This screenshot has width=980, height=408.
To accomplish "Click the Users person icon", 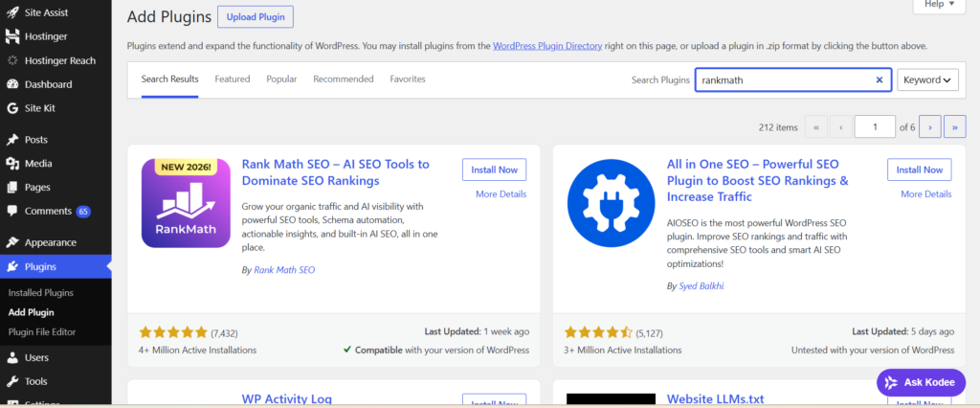I will 11,357.
